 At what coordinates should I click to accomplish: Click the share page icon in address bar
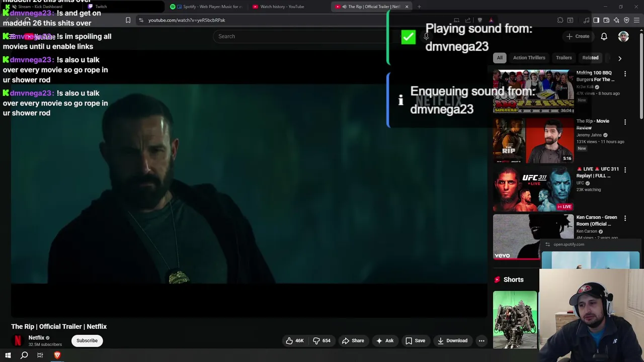pyautogui.click(x=468, y=20)
